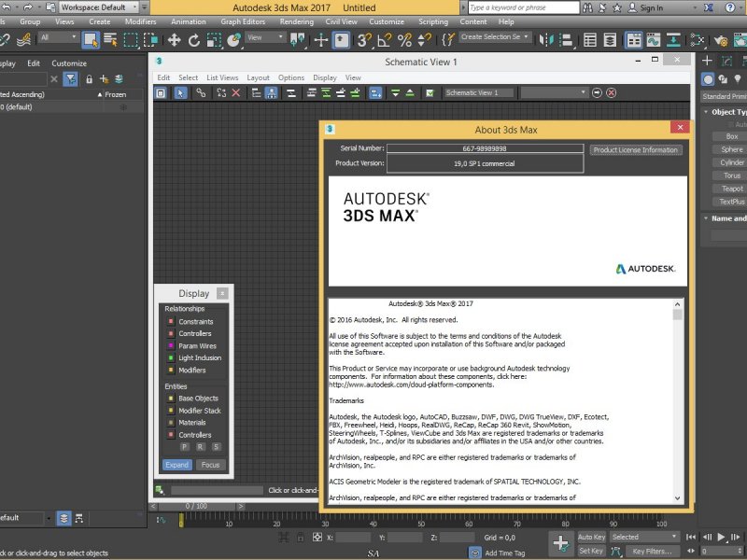The width and height of the screenshot is (747, 560).
Task: Click Delete Bookmark icon in Schematic View
Action: (612, 92)
